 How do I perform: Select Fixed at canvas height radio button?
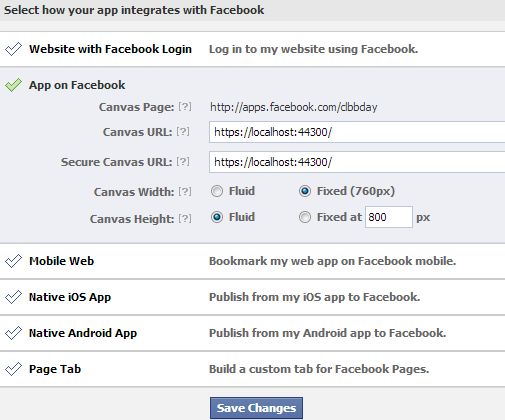[305, 217]
